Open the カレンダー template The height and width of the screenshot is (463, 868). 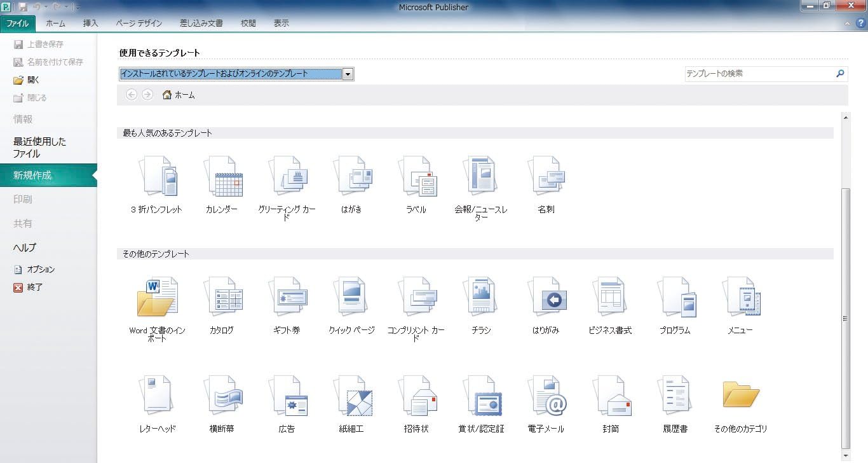pyautogui.click(x=223, y=175)
